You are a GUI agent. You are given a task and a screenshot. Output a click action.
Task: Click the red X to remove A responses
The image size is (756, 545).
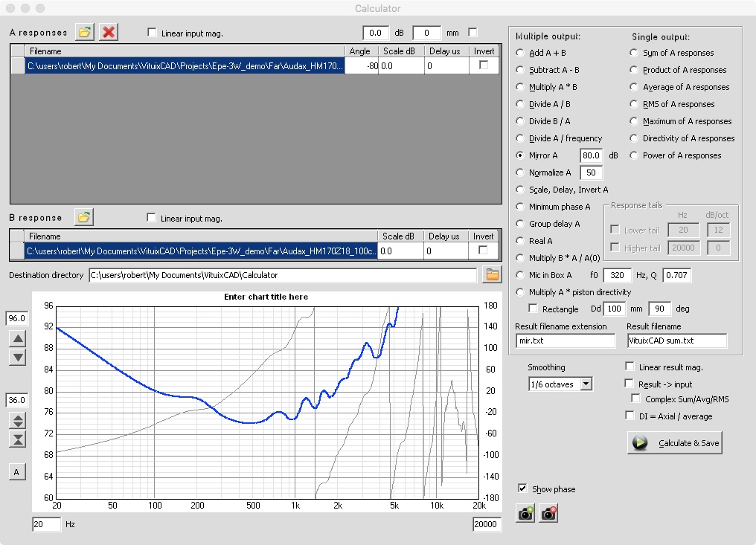coord(109,32)
